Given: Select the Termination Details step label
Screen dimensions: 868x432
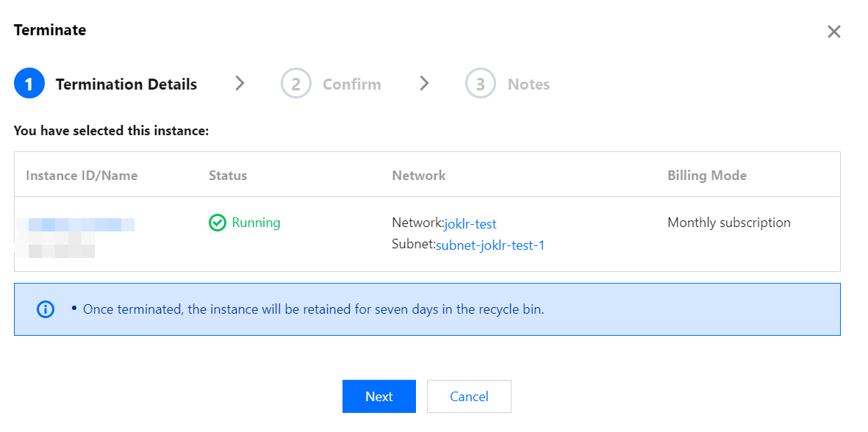Looking at the screenshot, I should [x=126, y=84].
